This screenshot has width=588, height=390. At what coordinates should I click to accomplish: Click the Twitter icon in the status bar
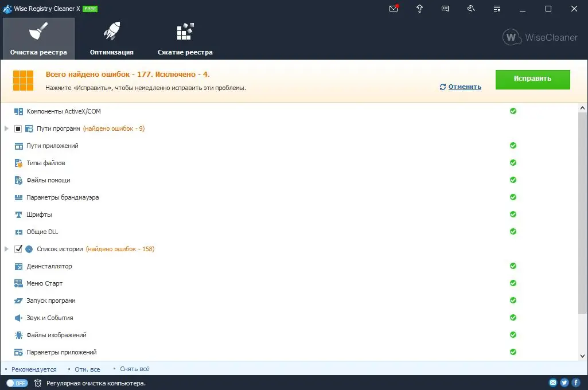click(x=564, y=383)
